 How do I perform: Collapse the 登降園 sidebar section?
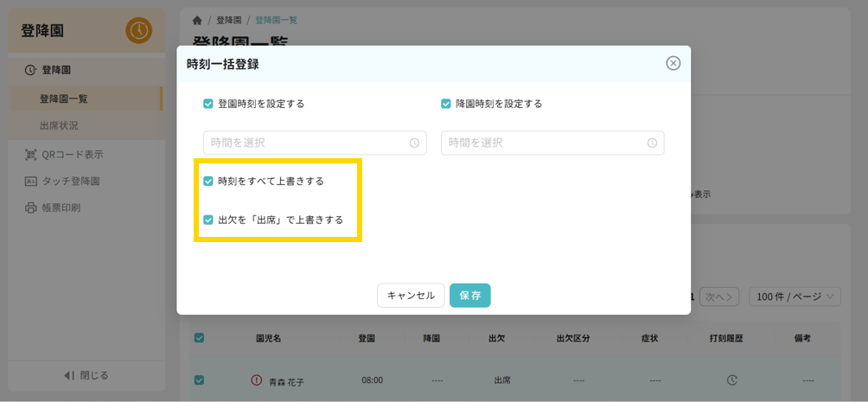pos(55,70)
